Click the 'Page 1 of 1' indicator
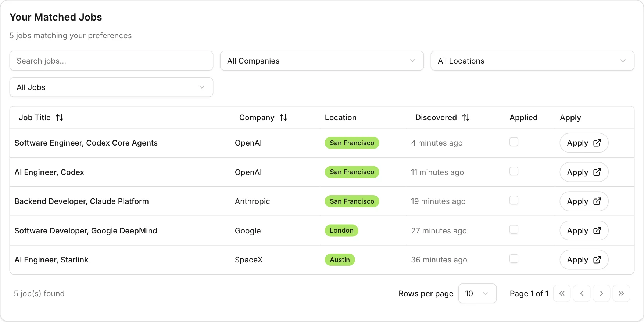This screenshot has height=322, width=644. [529, 294]
